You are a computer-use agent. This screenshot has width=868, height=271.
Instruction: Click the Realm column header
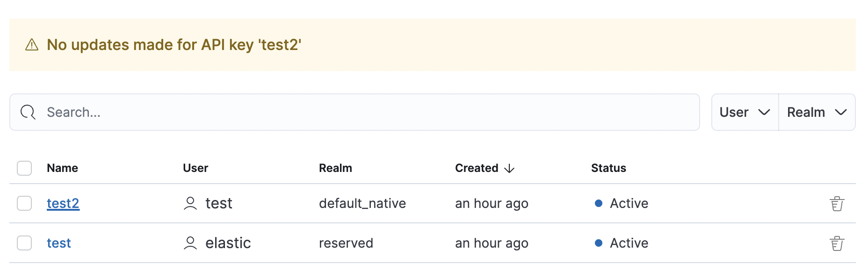click(335, 168)
